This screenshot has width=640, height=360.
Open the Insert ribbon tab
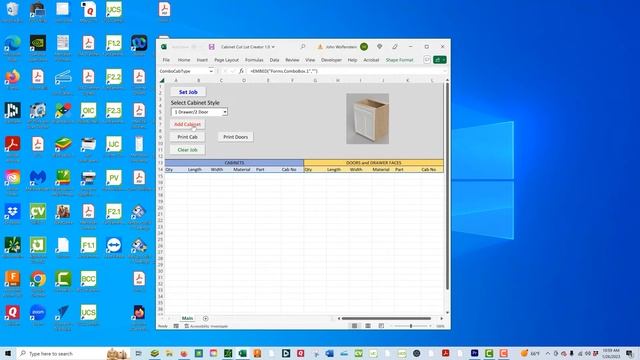202,60
